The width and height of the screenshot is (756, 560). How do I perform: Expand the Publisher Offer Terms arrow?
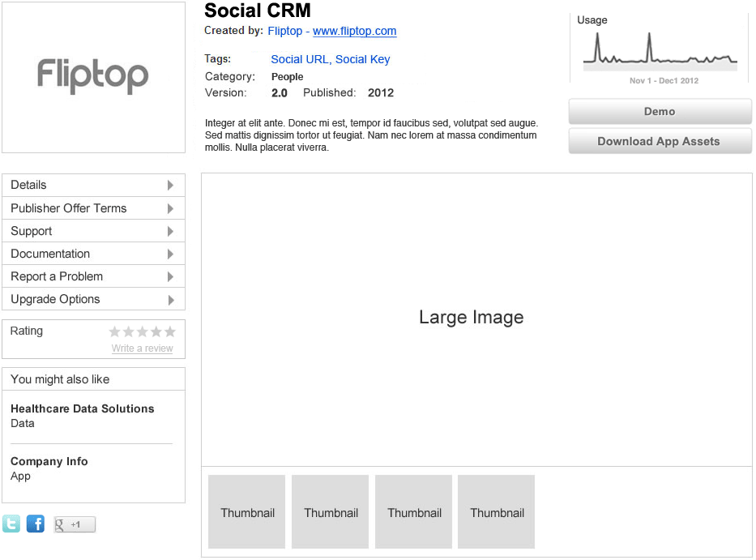click(x=170, y=208)
